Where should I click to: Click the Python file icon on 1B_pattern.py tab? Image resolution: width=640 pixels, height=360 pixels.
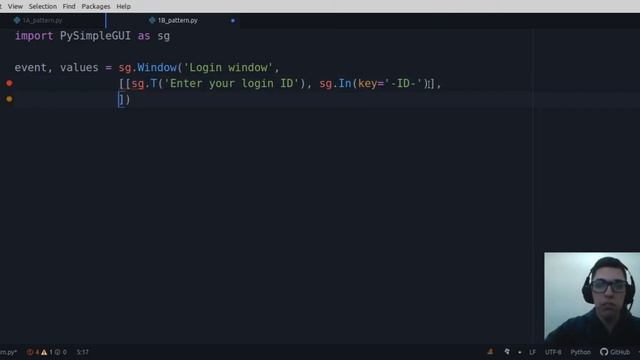click(152, 20)
